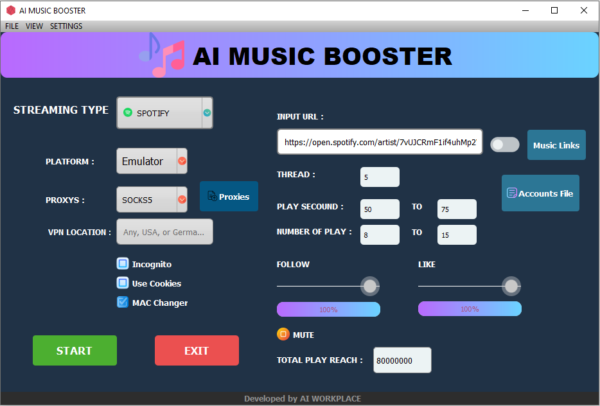Viewport: 600px width, 406px height.
Task: Click the VPN Location input field
Action: coord(165,232)
